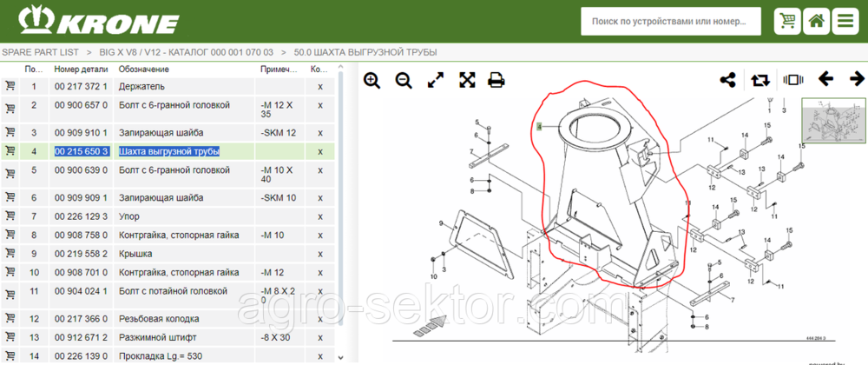
Task: Toggle the layout view icon
Action: click(x=793, y=80)
